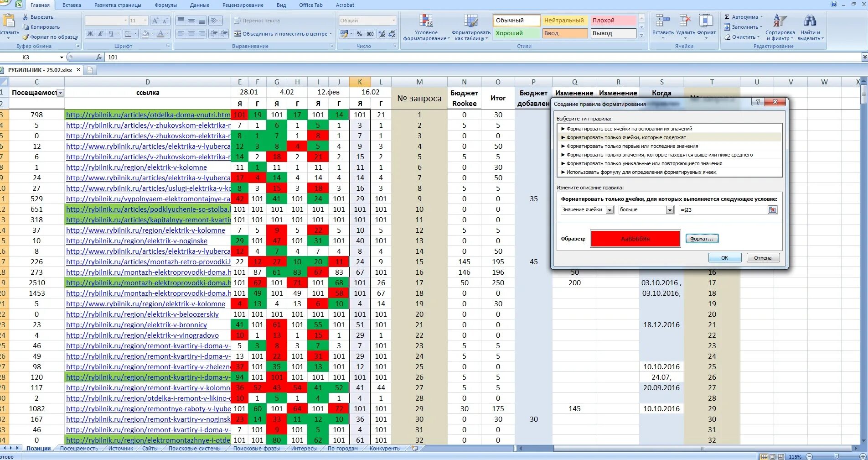Open Find and Select (Найти и выделить)
Image resolution: width=868 pixels, height=460 pixels.
point(810,27)
